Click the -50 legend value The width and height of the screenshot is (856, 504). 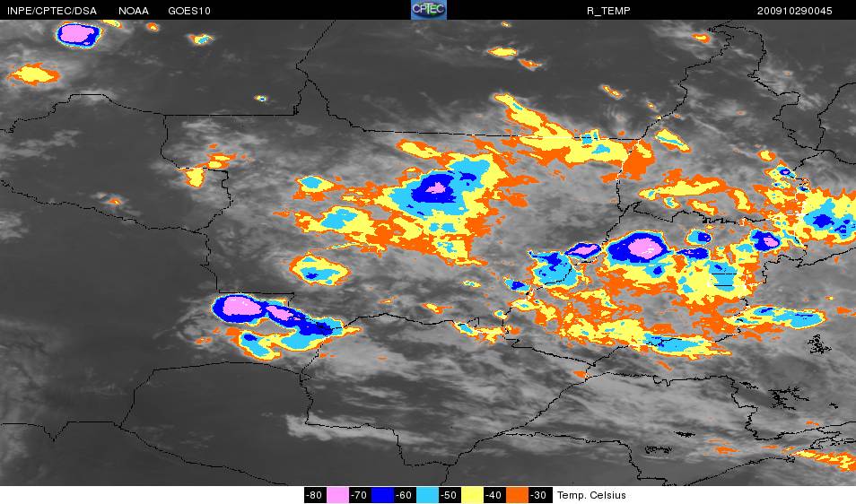[449, 495]
